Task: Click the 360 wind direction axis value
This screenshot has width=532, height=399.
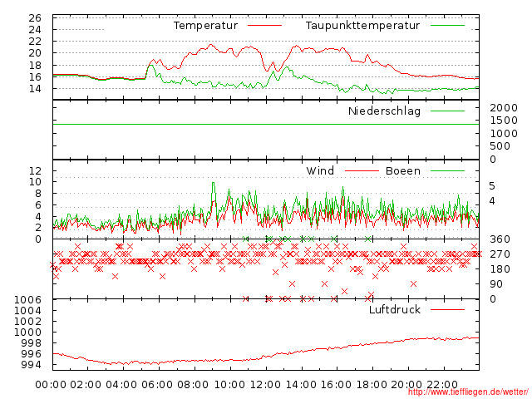Action: [499, 239]
